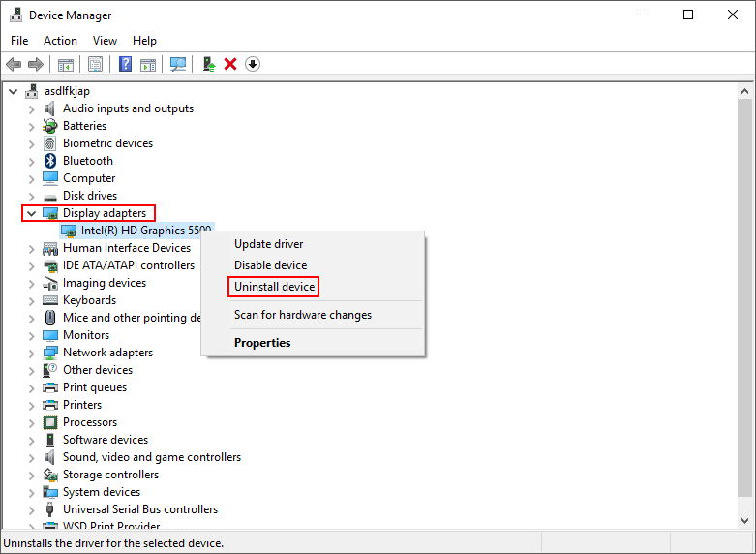Expand the Disk drives category
This screenshot has height=554, width=756.
(32, 196)
